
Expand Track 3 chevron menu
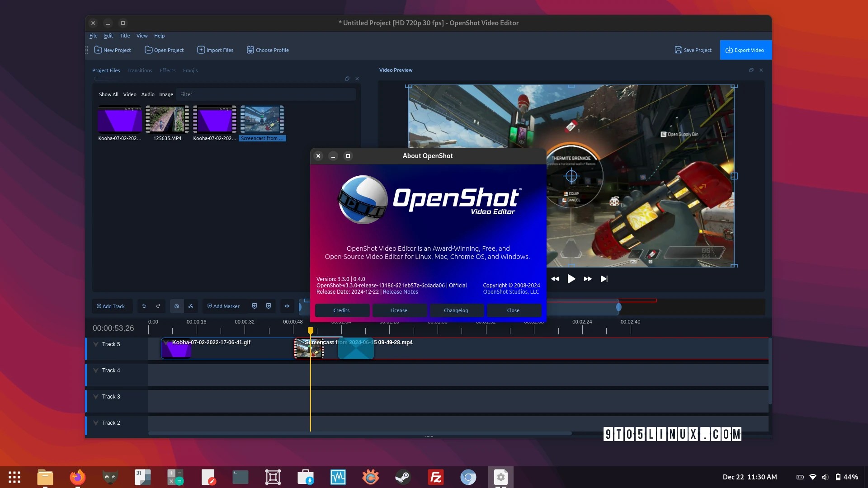click(96, 397)
